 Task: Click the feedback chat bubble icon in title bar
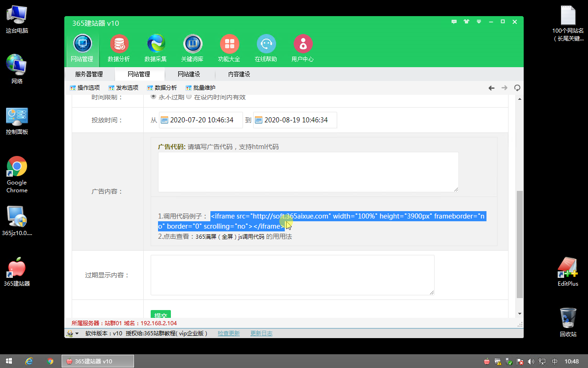coord(454,22)
